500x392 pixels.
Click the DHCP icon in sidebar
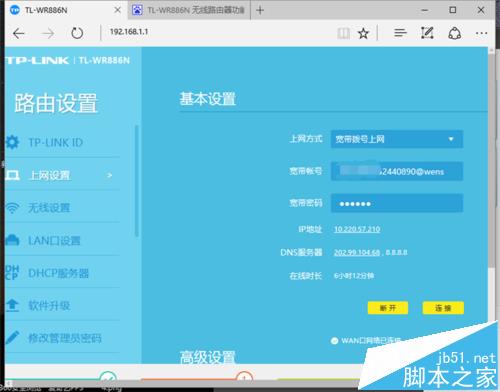(x=12, y=272)
